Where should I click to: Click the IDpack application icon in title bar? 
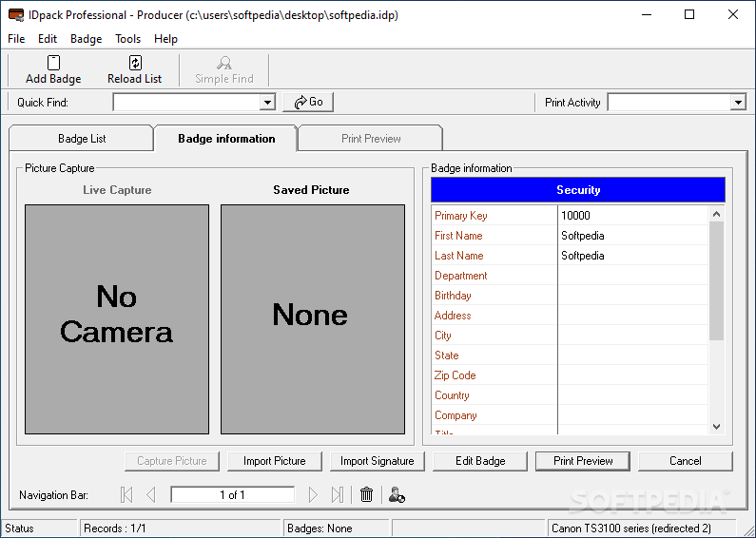pyautogui.click(x=16, y=15)
